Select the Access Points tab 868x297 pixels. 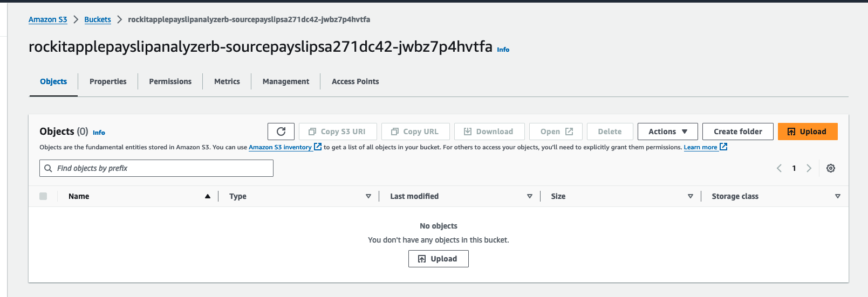point(356,81)
